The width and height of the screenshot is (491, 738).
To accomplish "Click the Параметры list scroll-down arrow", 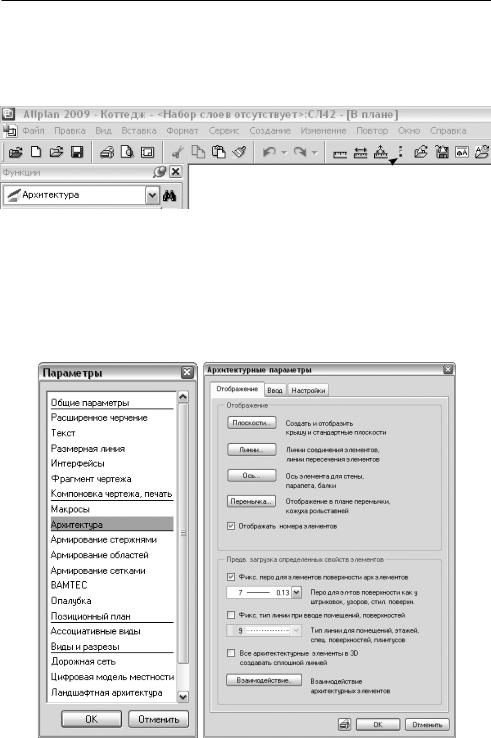I will [183, 696].
